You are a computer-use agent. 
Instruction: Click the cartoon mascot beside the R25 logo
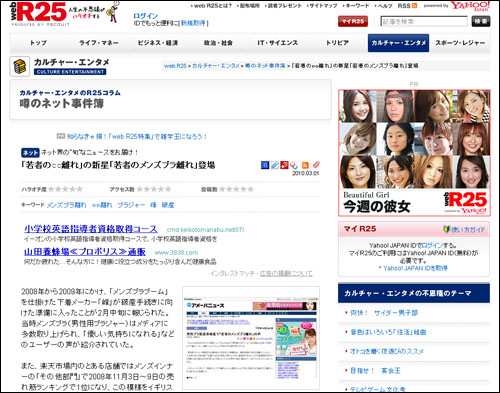click(x=113, y=12)
